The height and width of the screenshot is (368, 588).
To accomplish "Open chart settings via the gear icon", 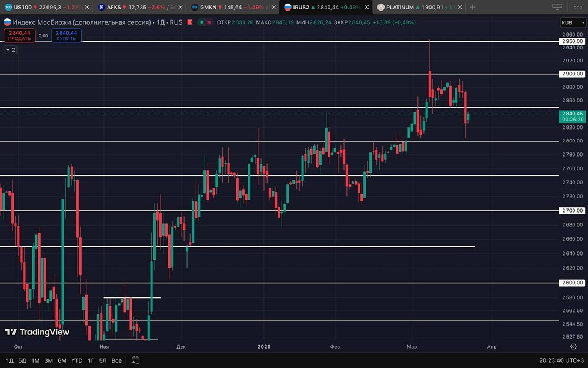I will point(574,347).
